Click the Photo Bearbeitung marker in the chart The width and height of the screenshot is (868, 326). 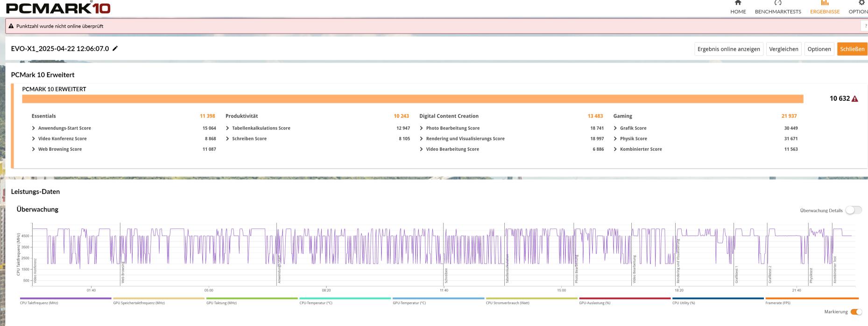(x=577, y=269)
